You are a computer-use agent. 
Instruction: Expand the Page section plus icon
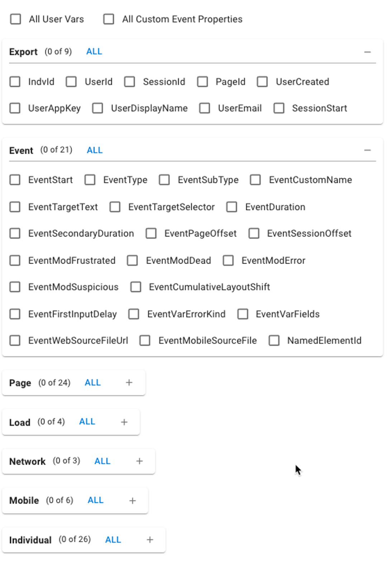pos(129,383)
